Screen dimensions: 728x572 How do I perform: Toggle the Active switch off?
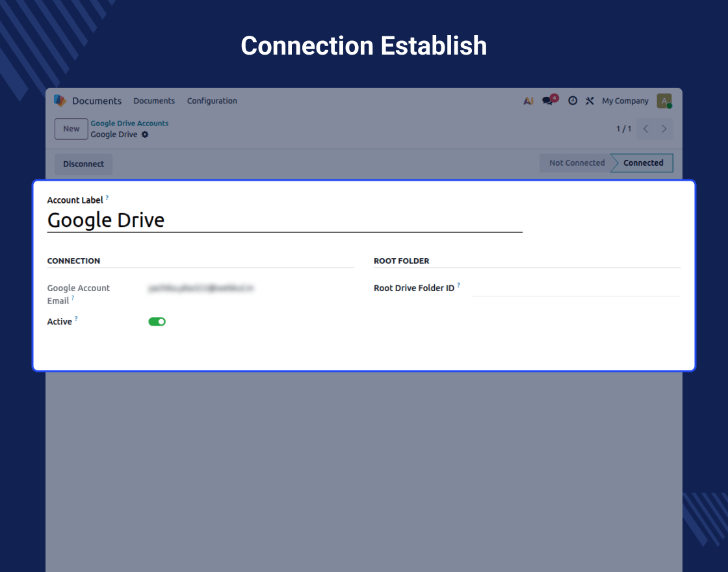pos(157,322)
